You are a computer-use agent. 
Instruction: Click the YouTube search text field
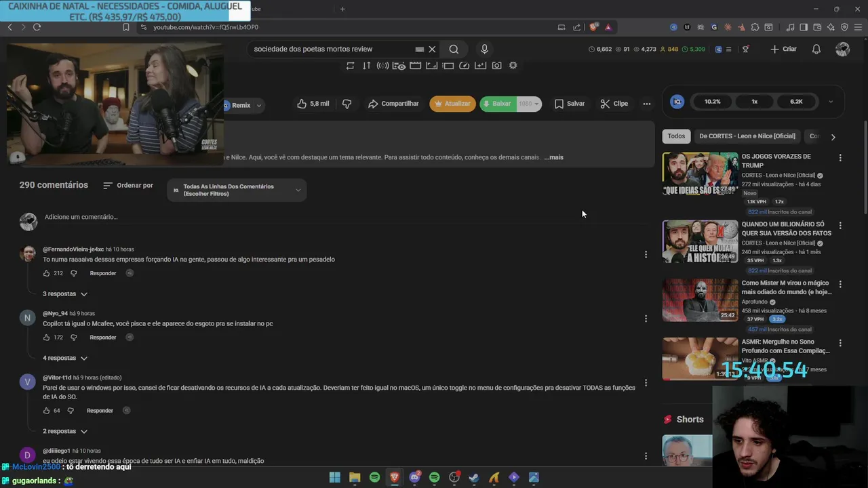coord(332,49)
